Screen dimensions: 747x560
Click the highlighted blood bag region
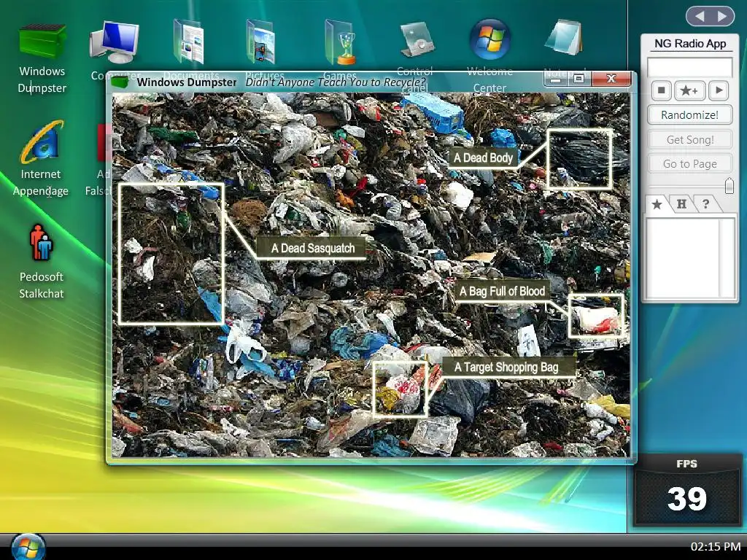[596, 316]
